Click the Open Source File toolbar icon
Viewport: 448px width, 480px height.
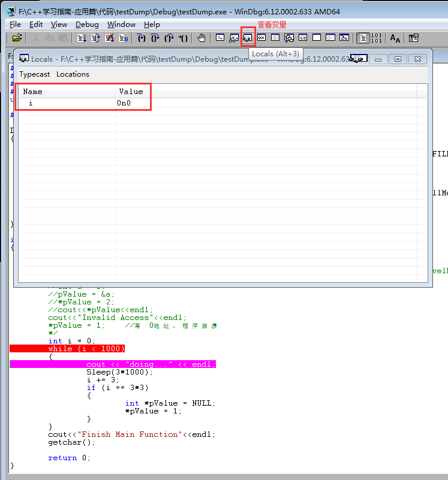pyautogui.click(x=17, y=38)
